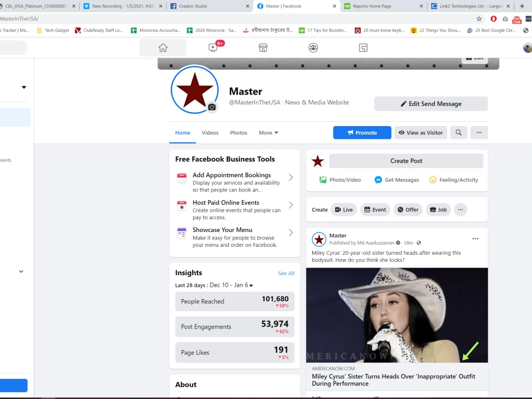Open 2020 Monrovia bookmark
Viewport: 532px width, 399px height.
pyautogui.click(x=211, y=30)
